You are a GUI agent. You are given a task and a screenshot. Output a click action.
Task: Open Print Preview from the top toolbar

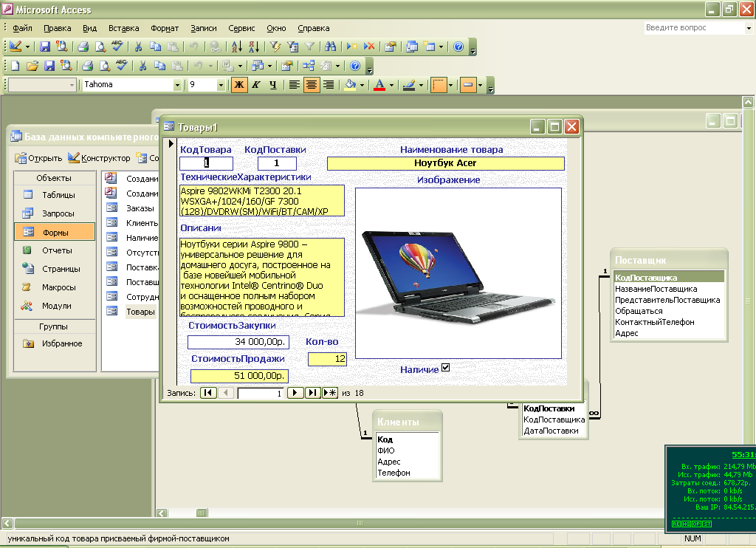pos(100,47)
